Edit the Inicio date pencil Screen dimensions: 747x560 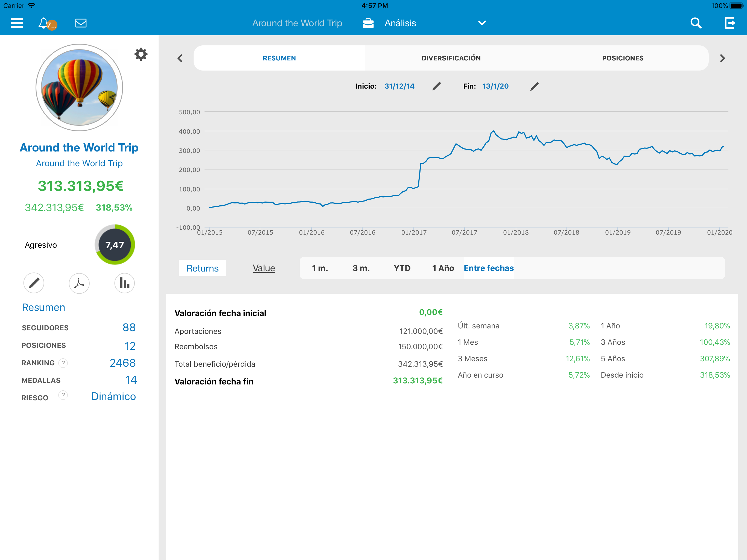coord(436,86)
